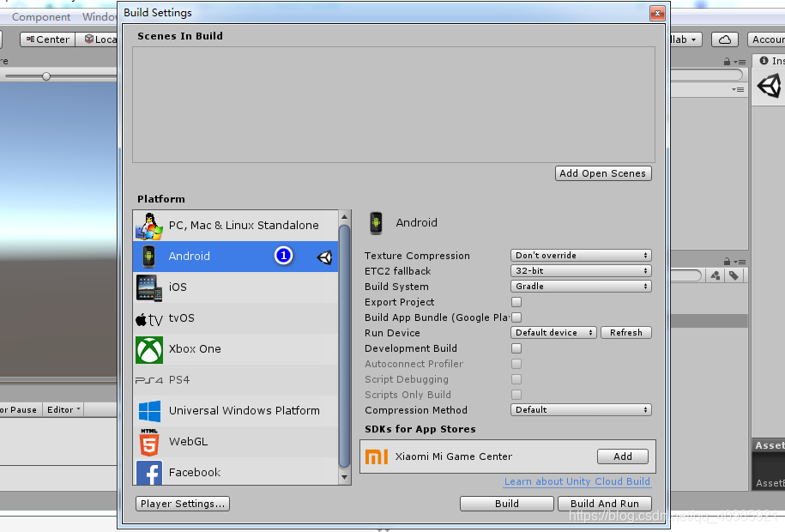Screen dimensions: 785x532
Task: Select the Xbox One logo icon
Action: (149, 349)
